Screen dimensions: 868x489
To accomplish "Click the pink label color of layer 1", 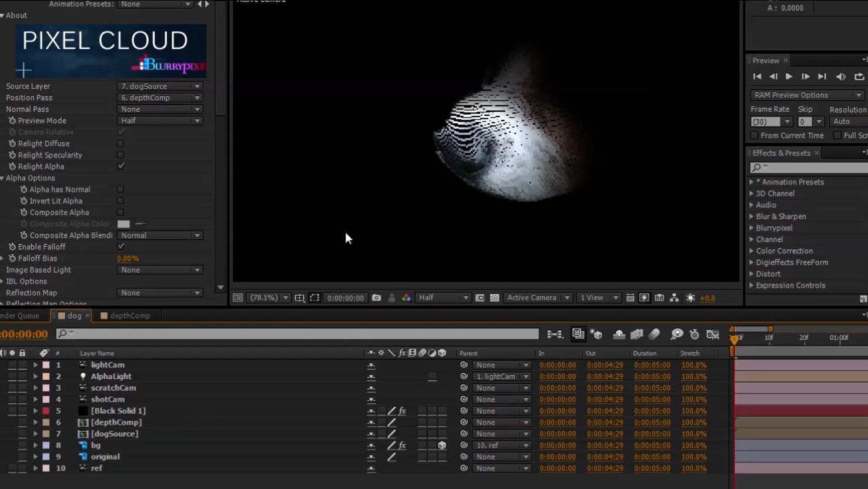I will (x=46, y=365).
